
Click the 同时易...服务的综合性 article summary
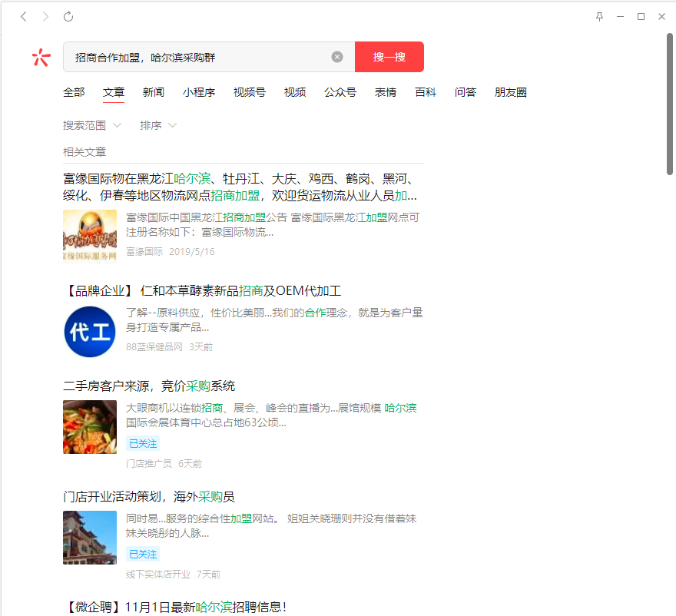272,526
